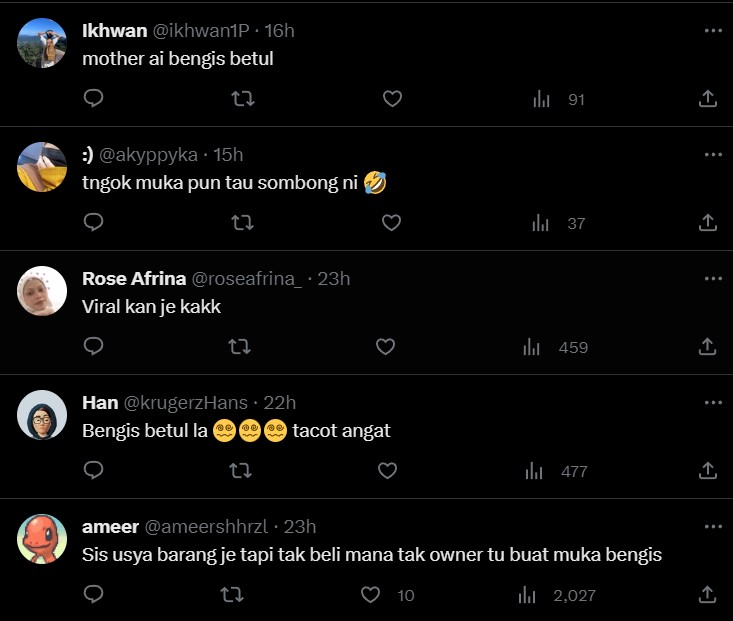View analytics for Ikhwan's tweet
This screenshot has width=733, height=621.
click(x=541, y=98)
